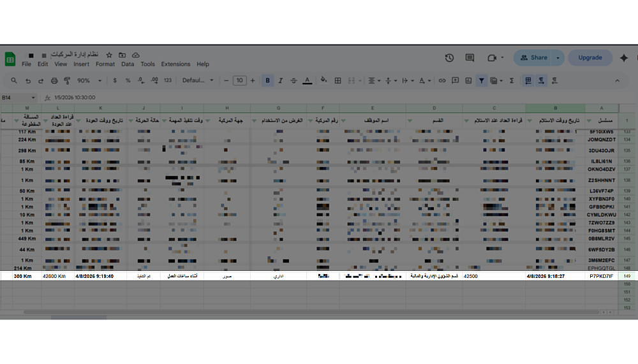The image size is (638, 364).
Task: Toggle right-to-left sheet direction
Action: (x=528, y=80)
